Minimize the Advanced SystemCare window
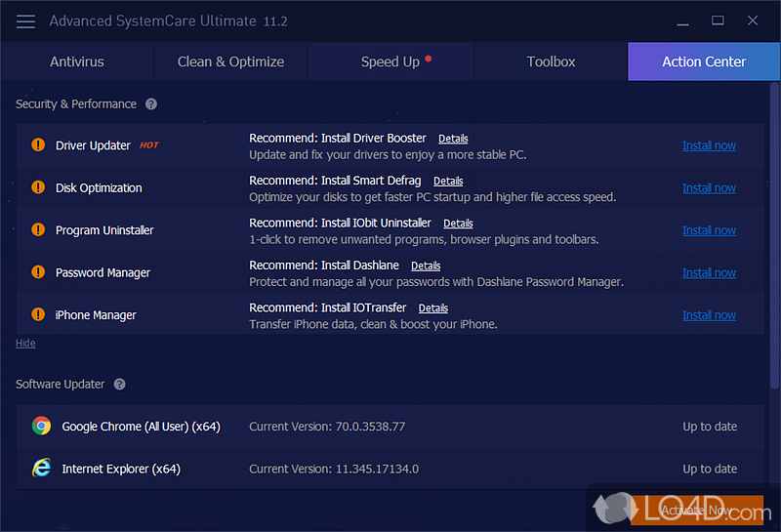 tap(682, 21)
